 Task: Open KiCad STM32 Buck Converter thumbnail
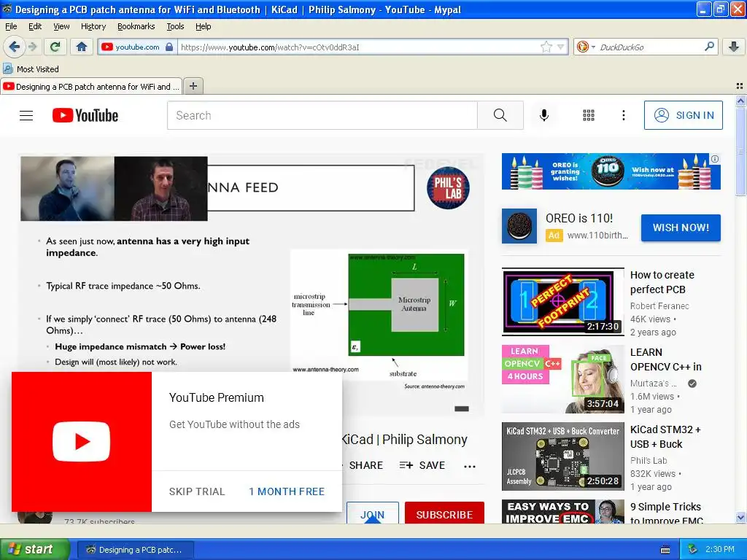coord(562,456)
